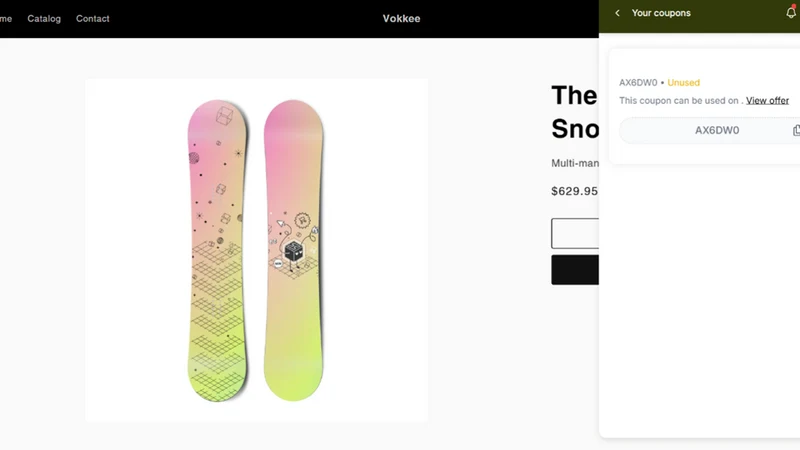Click the Your coupons panel title
This screenshot has height=450, width=800.
coord(661,13)
